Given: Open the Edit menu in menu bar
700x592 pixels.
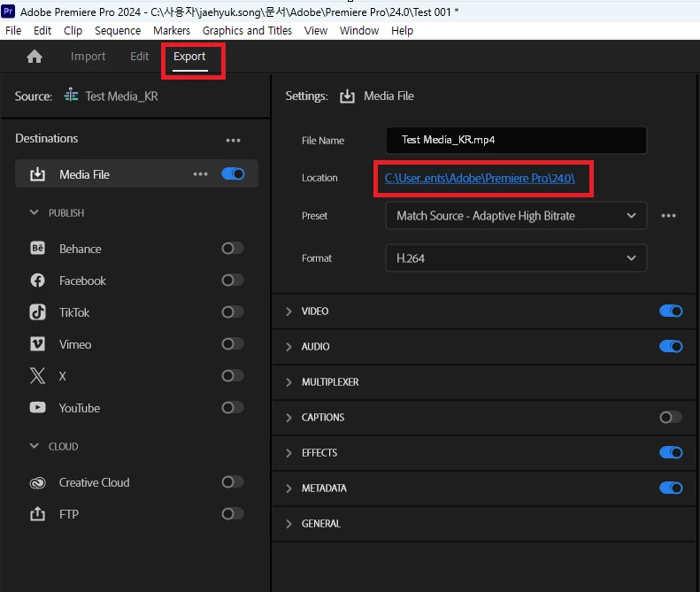Looking at the screenshot, I should tap(42, 30).
